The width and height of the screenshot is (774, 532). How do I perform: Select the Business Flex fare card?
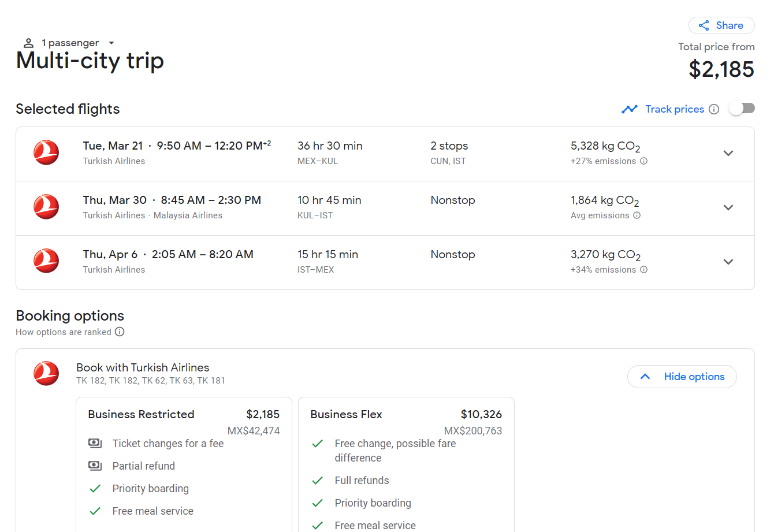(406, 464)
